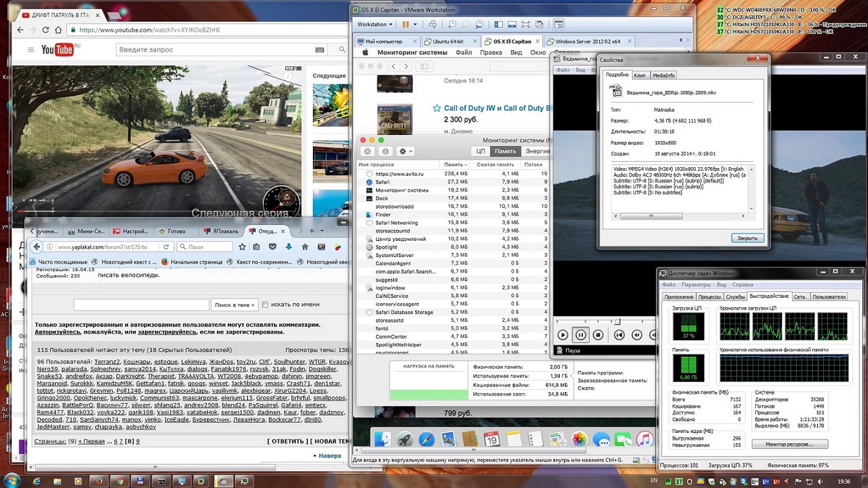
Task: Click Chrome's home icon
Action: tap(58, 30)
